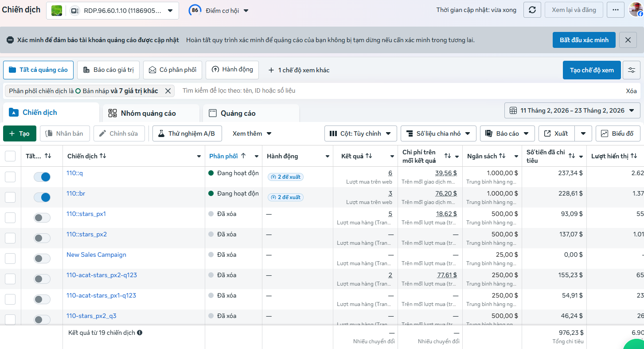Click 'Xóa' to clear filters
This screenshot has height=349, width=644.
(631, 91)
